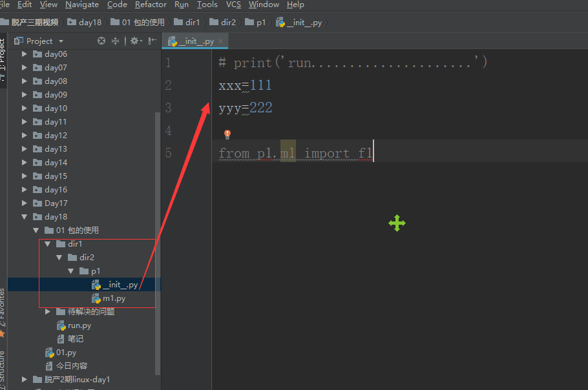This screenshot has width=588, height=390.
Task: Hide the Project tool window
Action: coord(152,41)
